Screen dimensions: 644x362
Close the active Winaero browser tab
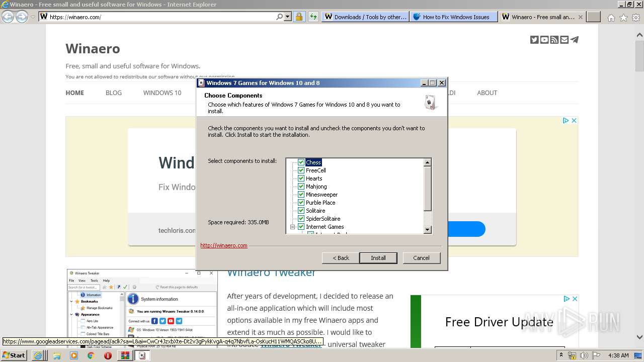coord(580,17)
